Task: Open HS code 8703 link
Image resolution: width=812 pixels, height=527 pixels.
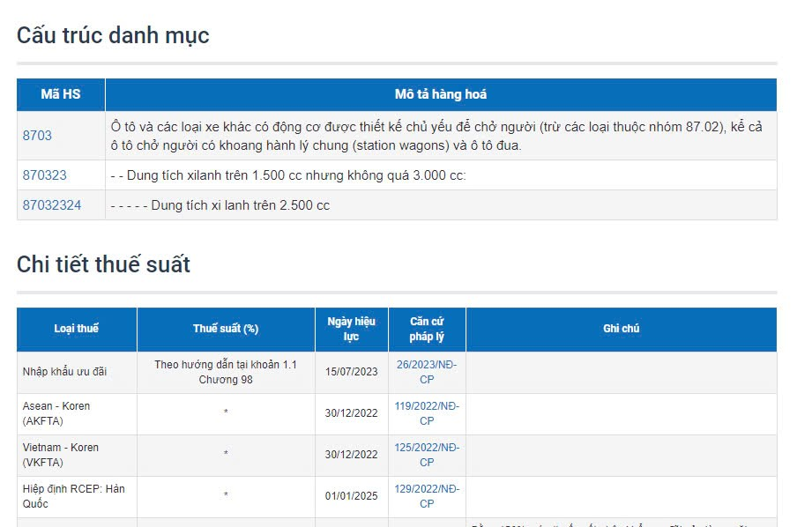Action: coord(37,136)
